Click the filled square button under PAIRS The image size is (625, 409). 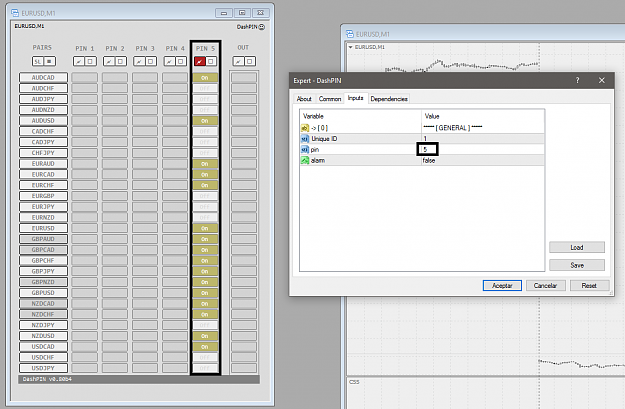[49, 61]
